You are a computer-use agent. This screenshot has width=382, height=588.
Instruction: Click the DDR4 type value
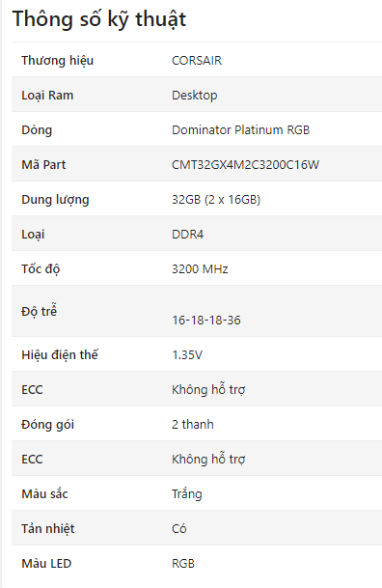coord(188,235)
